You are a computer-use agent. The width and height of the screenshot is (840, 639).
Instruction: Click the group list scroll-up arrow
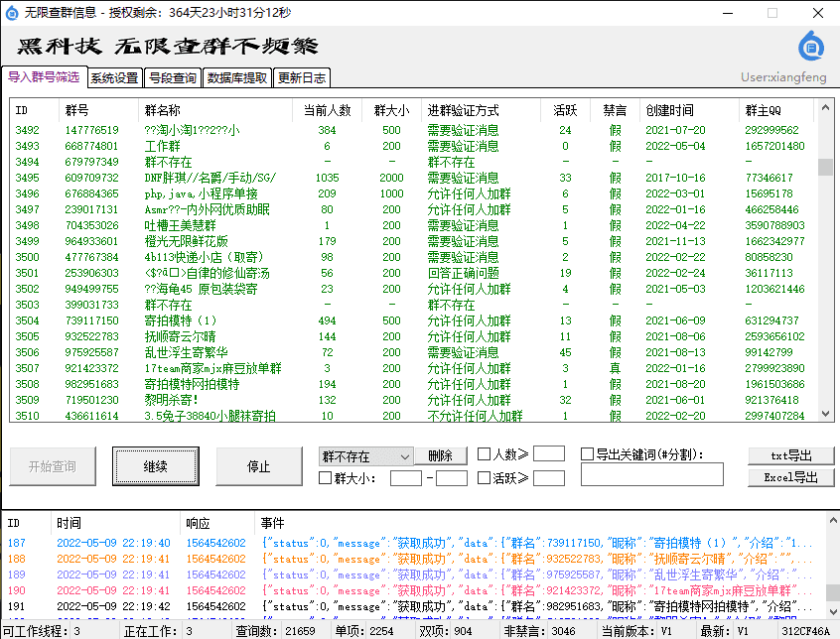click(825, 108)
